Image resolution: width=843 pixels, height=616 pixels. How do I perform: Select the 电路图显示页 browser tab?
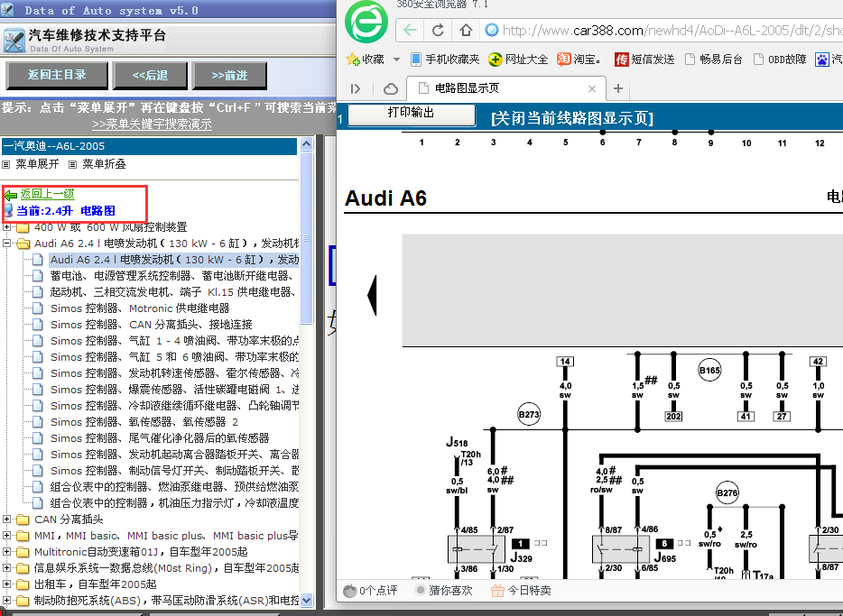pos(506,88)
